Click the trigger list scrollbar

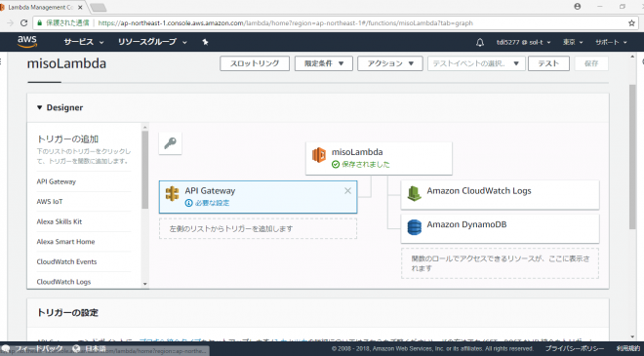(x=145, y=170)
